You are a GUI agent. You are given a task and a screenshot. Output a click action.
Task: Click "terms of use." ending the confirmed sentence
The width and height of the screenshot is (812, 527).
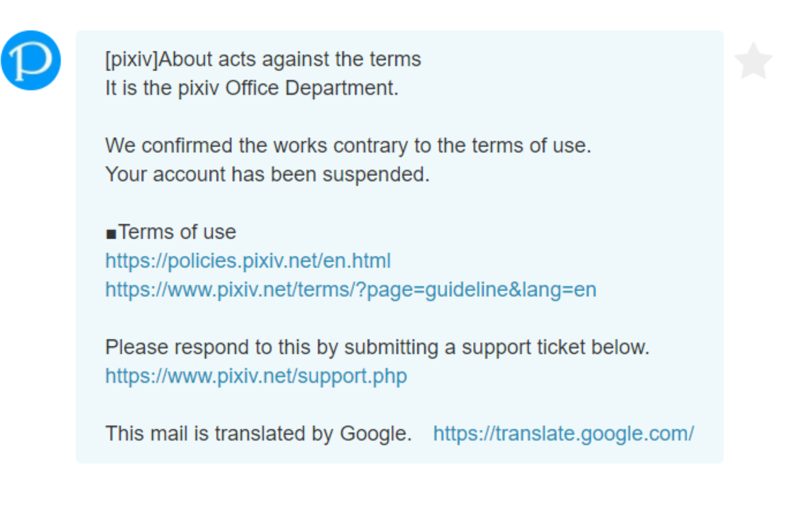click(532, 146)
